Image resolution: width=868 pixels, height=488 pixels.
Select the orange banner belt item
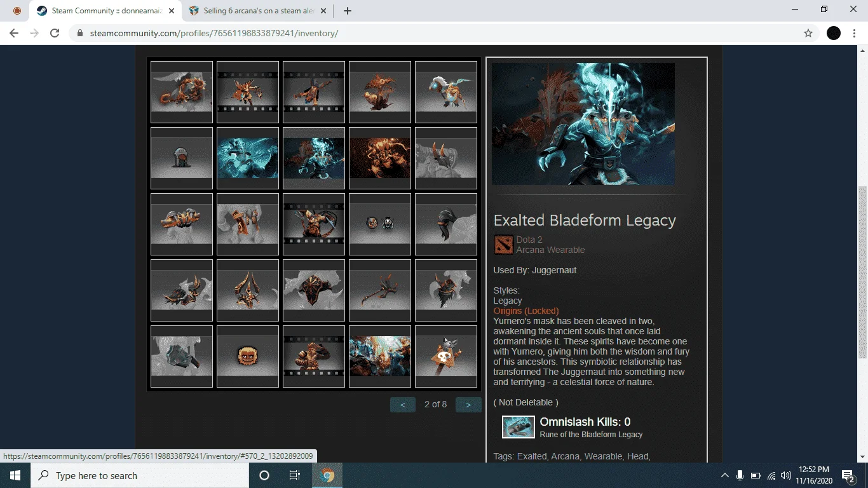tap(248, 224)
